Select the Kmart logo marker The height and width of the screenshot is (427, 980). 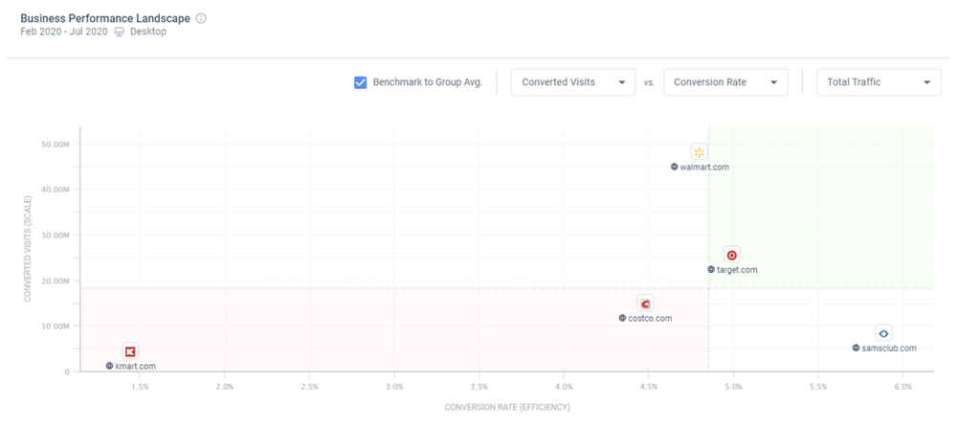point(130,351)
